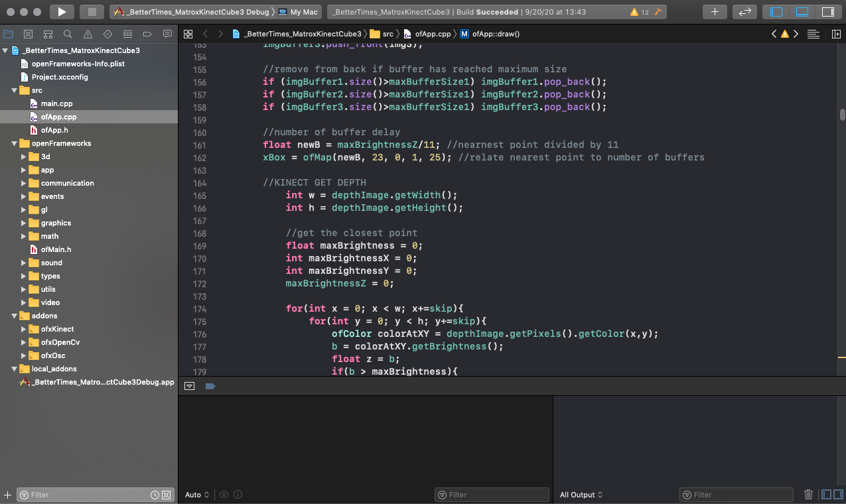Viewport: 846px width, 504px height.
Task: Toggle the Debug area visibility
Action: (x=802, y=12)
